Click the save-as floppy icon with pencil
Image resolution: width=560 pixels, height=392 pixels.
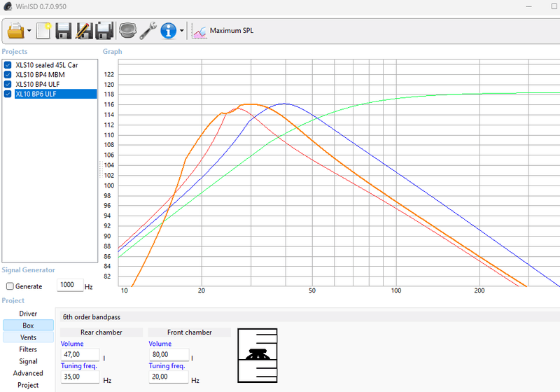click(x=84, y=31)
